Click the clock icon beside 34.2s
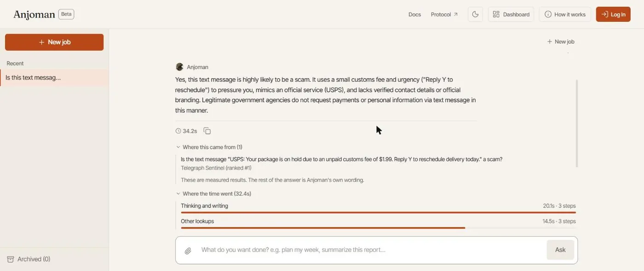 [178, 131]
